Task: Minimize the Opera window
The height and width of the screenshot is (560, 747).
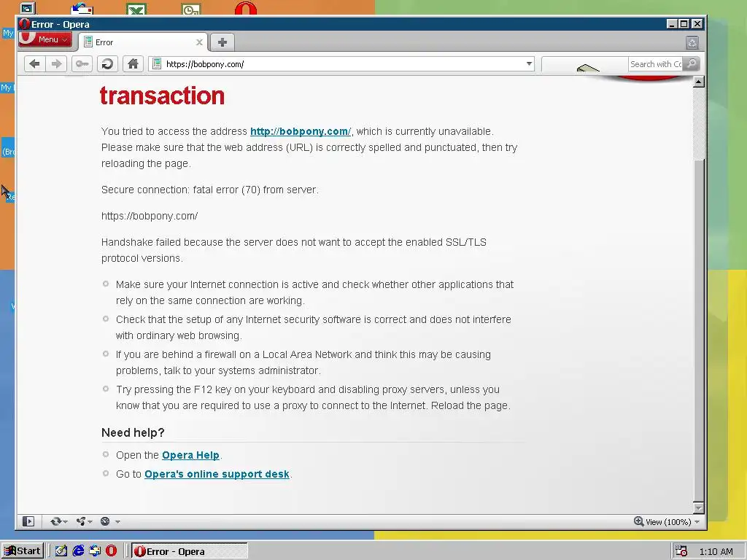Action: [x=672, y=24]
